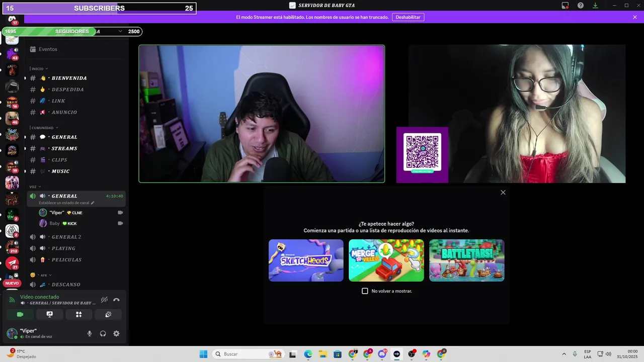This screenshot has height=362, width=644.
Task: Open the soundboard button
Action: [x=108, y=314]
